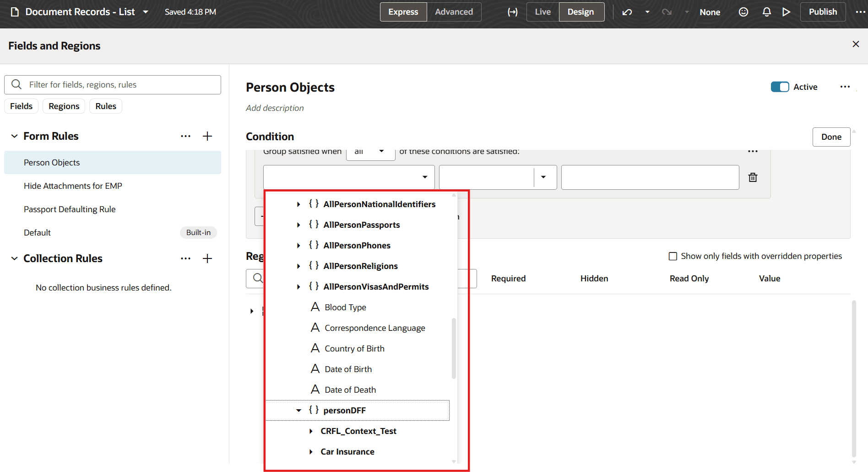Open the condition field selector dropdown
The height and width of the screenshot is (472, 868).
[349, 177]
